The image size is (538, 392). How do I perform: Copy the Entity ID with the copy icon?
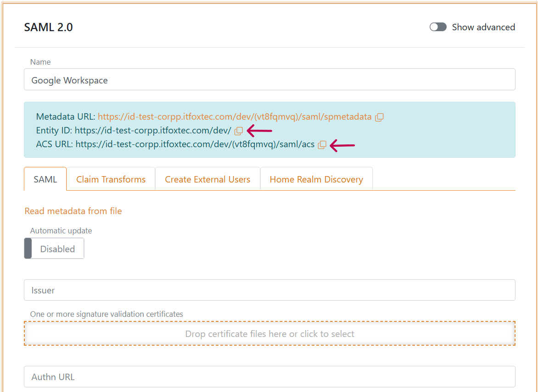(238, 131)
